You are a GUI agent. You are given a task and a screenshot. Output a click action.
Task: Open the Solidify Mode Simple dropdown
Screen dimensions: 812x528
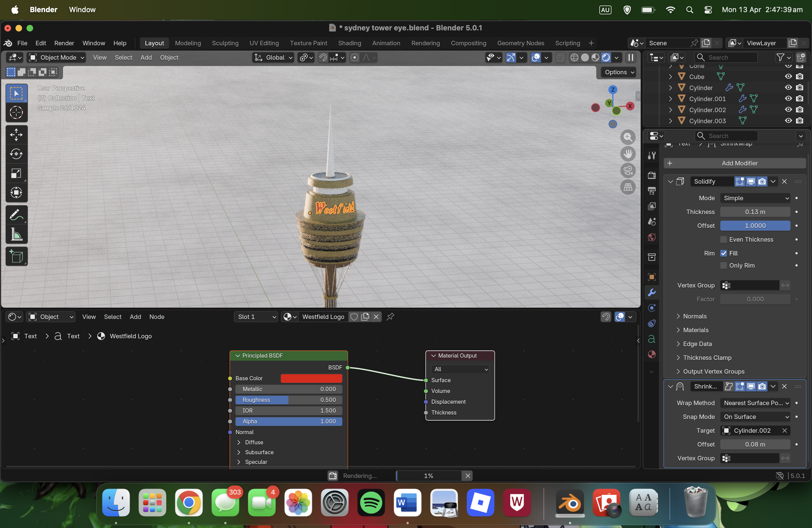click(755, 198)
